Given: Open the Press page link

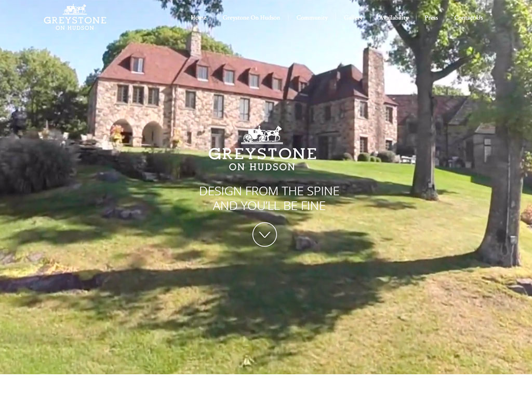Looking at the screenshot, I should tap(431, 18).
